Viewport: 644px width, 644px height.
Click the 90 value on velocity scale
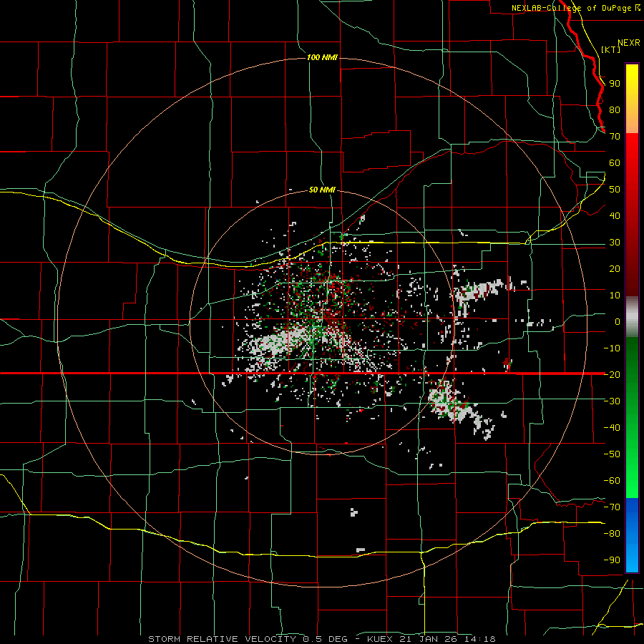(x=615, y=84)
